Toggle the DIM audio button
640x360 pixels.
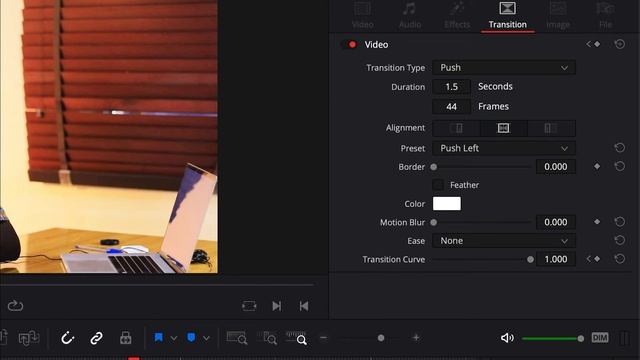click(x=600, y=338)
